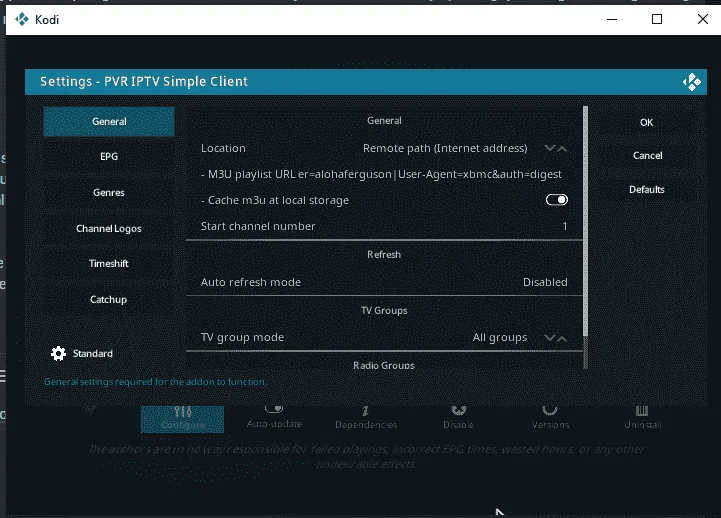This screenshot has width=721, height=518.
Task: Click the 'TV Groups' section heading
Action: 384,311
